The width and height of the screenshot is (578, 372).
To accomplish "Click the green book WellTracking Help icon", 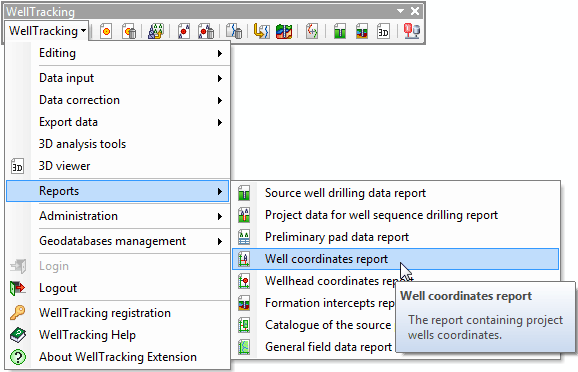I will point(17,335).
